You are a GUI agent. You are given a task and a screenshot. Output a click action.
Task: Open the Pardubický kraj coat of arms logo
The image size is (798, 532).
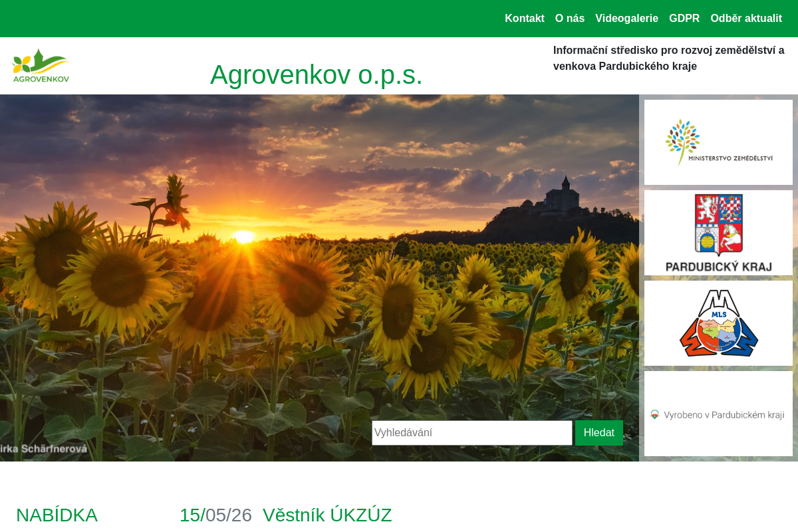pos(718,233)
